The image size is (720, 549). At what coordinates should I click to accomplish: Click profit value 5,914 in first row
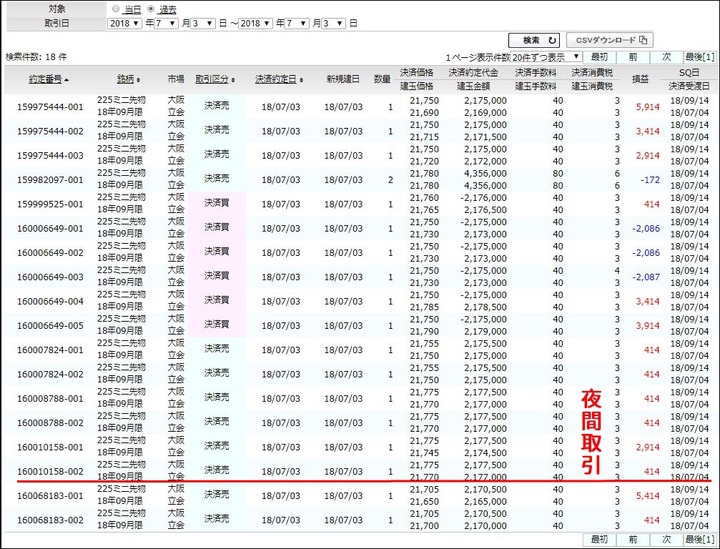tap(647, 107)
